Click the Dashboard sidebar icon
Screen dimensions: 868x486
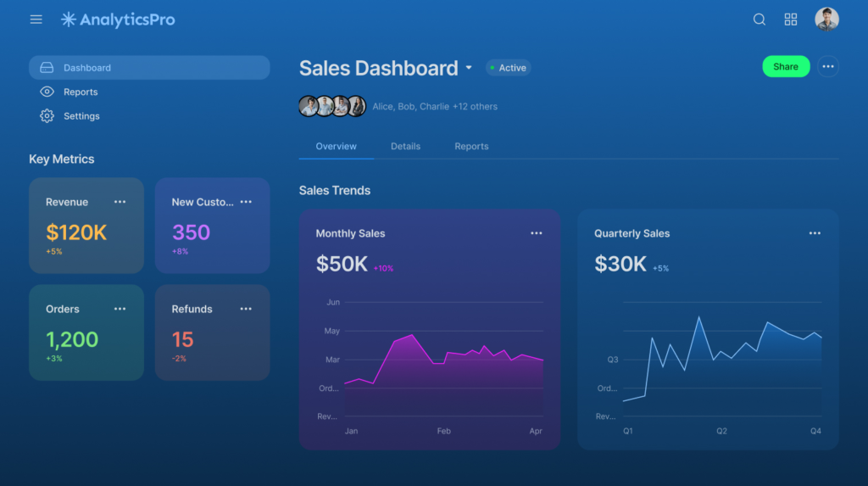pyautogui.click(x=47, y=68)
